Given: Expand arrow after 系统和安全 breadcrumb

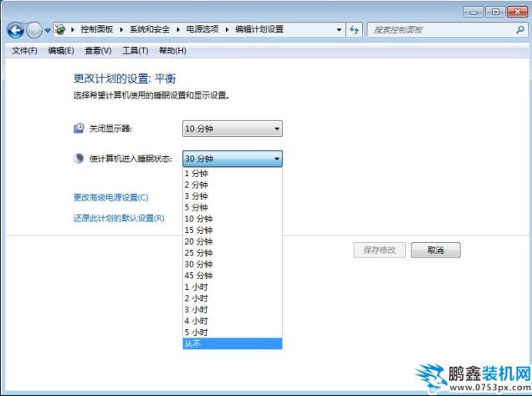Looking at the screenshot, I should (178, 29).
